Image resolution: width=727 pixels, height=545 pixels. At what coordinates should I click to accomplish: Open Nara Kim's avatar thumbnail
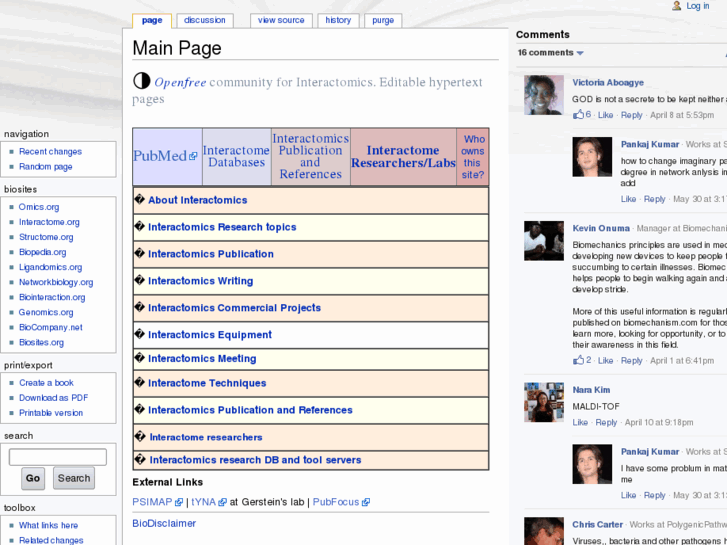coord(544,402)
